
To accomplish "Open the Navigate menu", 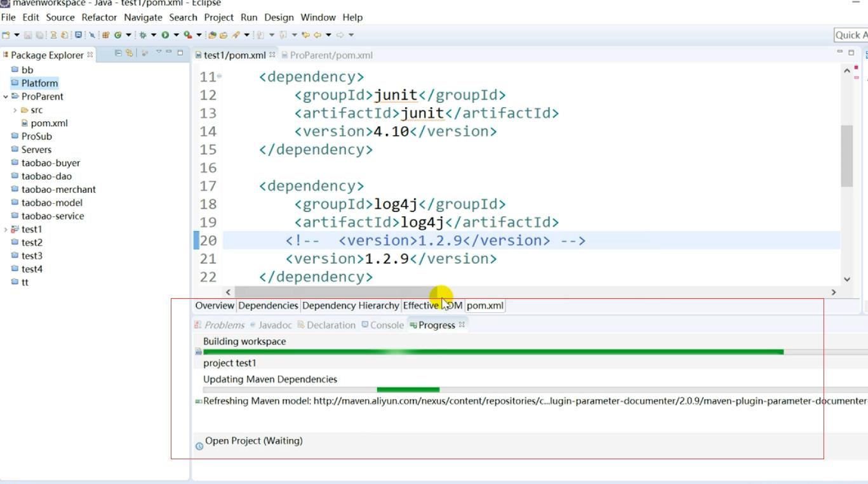I will (143, 17).
